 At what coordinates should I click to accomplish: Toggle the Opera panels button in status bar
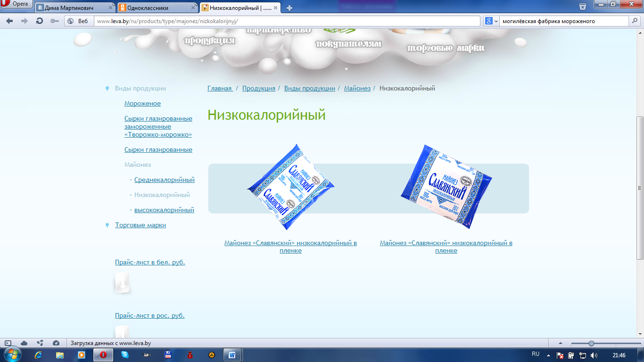click(8, 343)
